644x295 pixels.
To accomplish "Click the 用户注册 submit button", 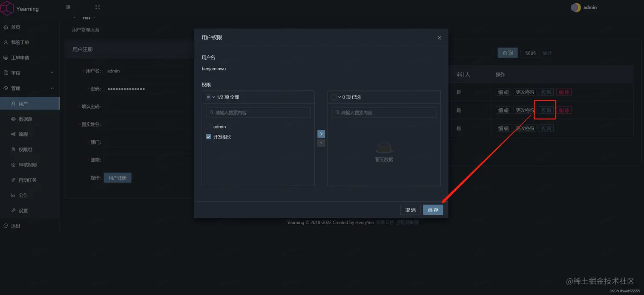I will (x=118, y=178).
